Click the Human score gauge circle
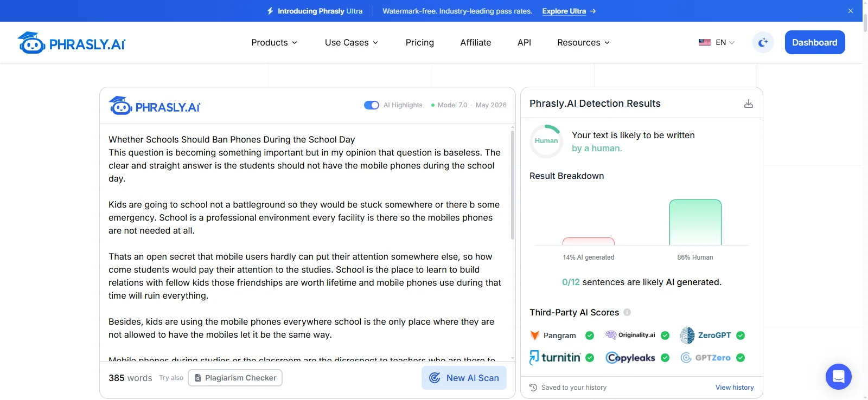This screenshot has height=400, width=868. click(x=546, y=141)
